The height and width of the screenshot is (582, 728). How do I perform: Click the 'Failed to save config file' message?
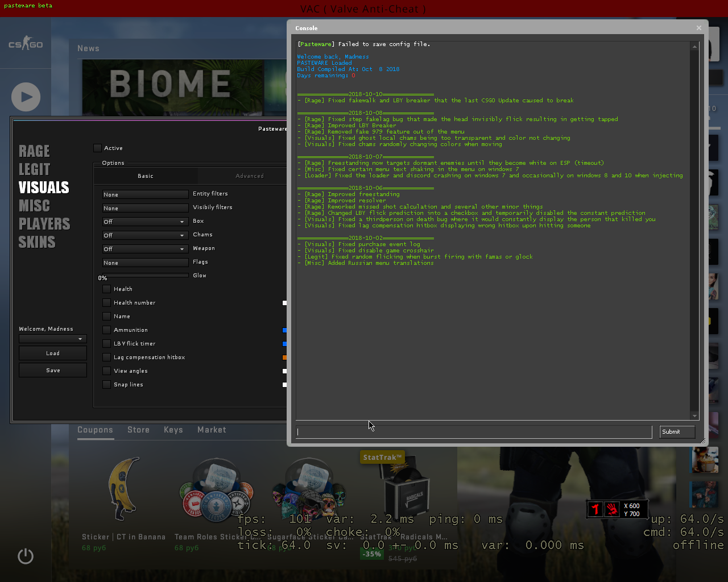[x=384, y=44]
